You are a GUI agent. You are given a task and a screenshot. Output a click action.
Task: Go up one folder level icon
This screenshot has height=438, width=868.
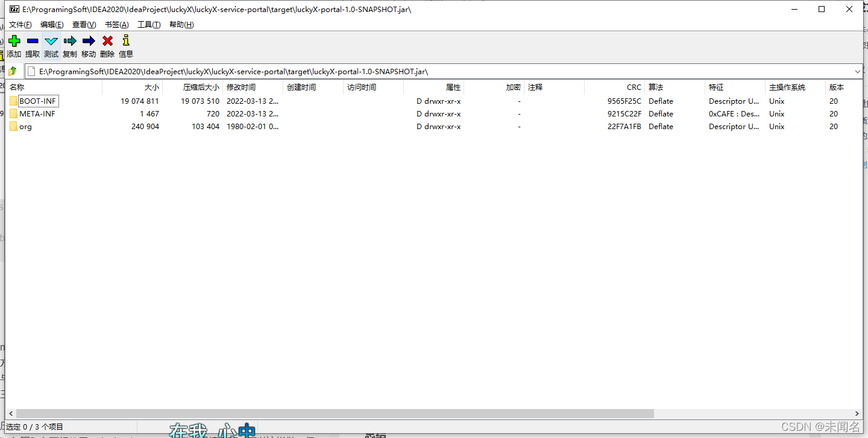click(12, 71)
